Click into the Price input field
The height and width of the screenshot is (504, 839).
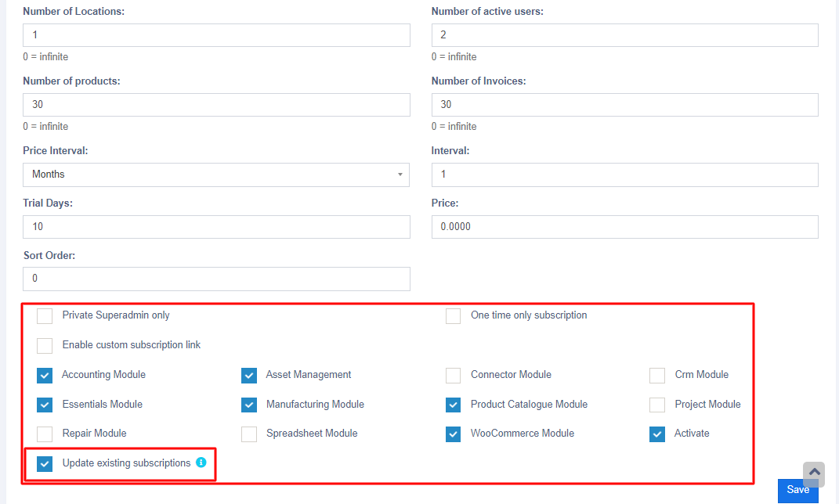pyautogui.click(x=624, y=227)
